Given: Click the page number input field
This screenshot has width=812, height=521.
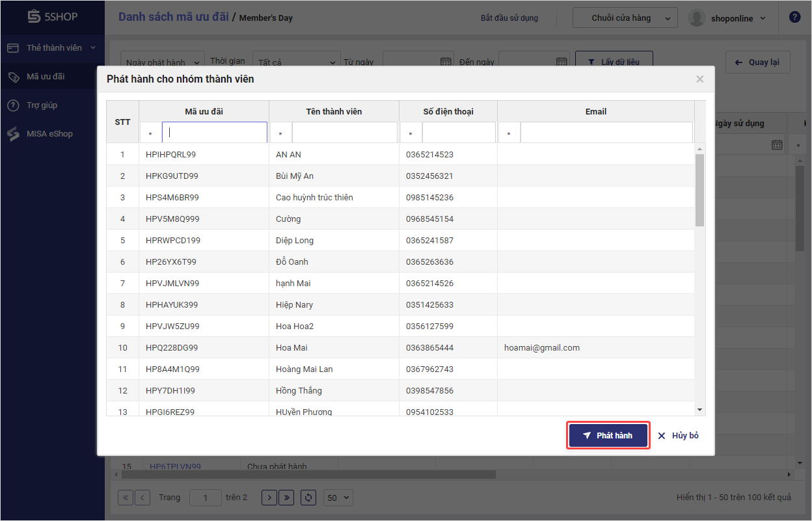Looking at the screenshot, I should 206,498.
